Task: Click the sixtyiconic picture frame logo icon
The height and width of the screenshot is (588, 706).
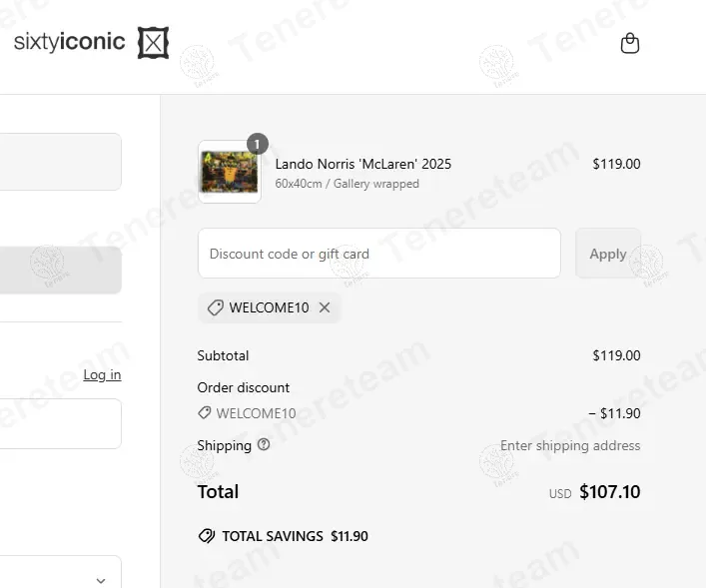Action: point(153,43)
